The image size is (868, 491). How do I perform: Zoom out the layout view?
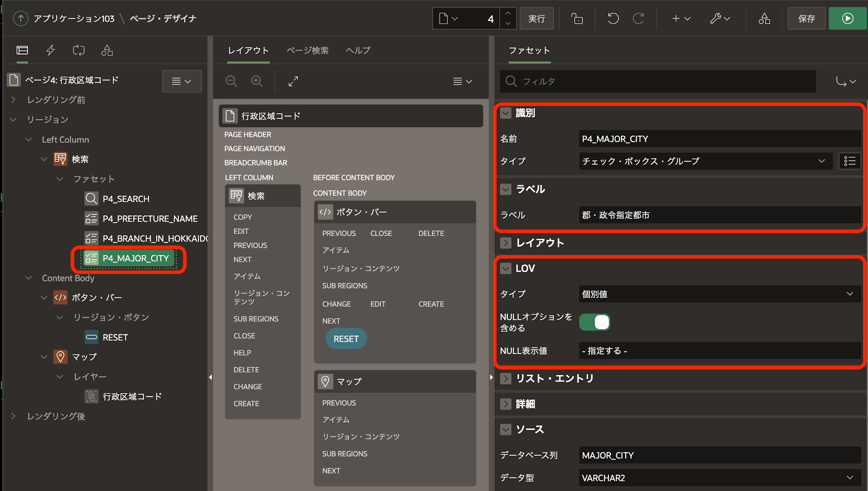click(231, 81)
